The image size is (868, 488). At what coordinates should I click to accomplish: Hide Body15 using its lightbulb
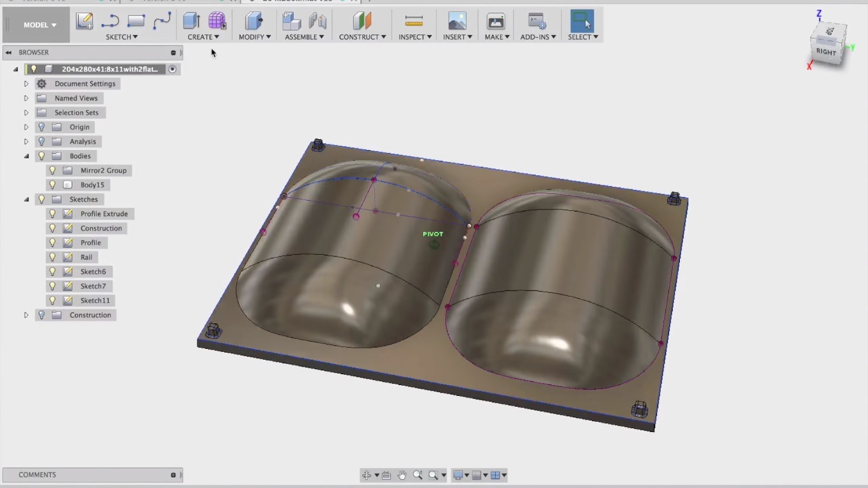pos(53,185)
